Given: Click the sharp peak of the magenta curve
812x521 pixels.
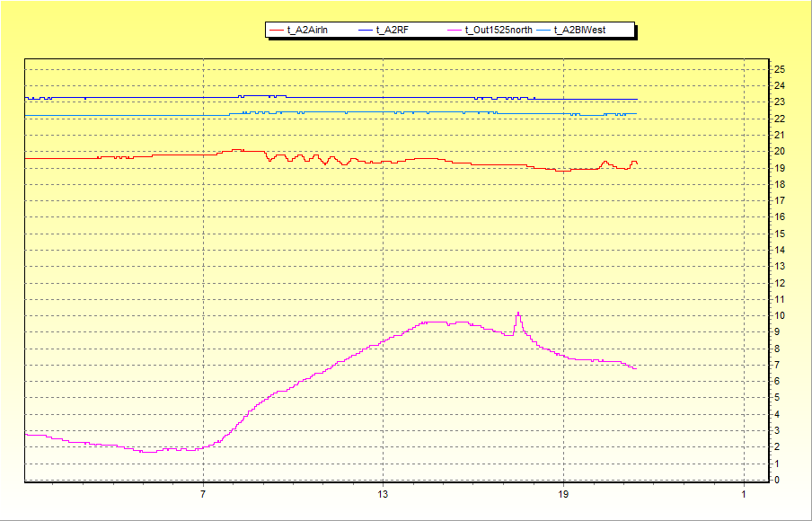Looking at the screenshot, I should coord(518,313).
